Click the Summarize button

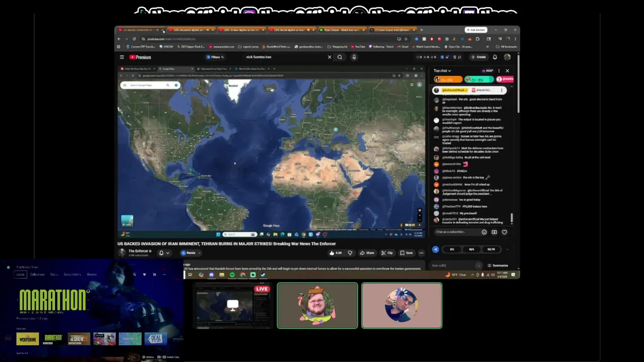497,265
